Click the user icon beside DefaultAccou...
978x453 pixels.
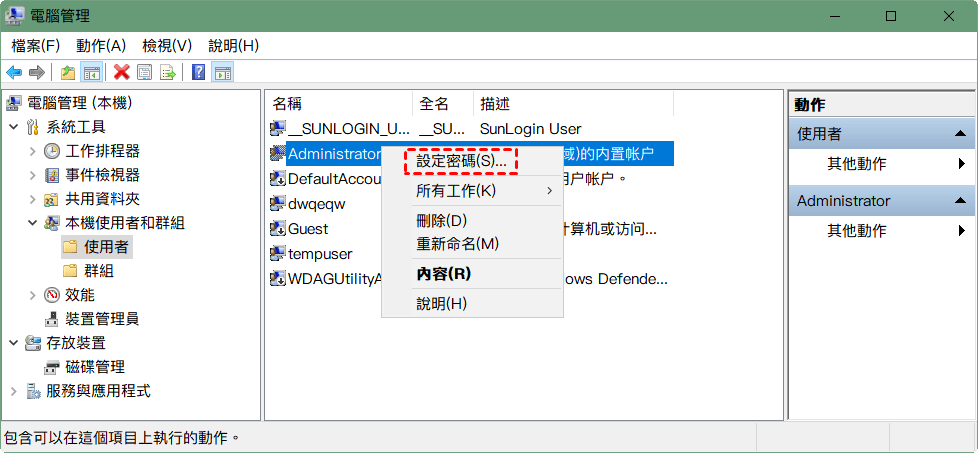pyautogui.click(x=278, y=179)
